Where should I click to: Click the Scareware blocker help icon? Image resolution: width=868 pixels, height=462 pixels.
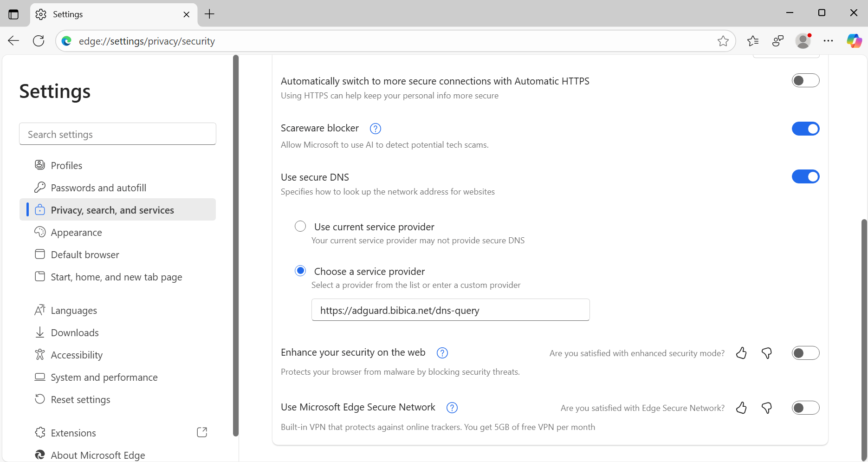point(375,128)
